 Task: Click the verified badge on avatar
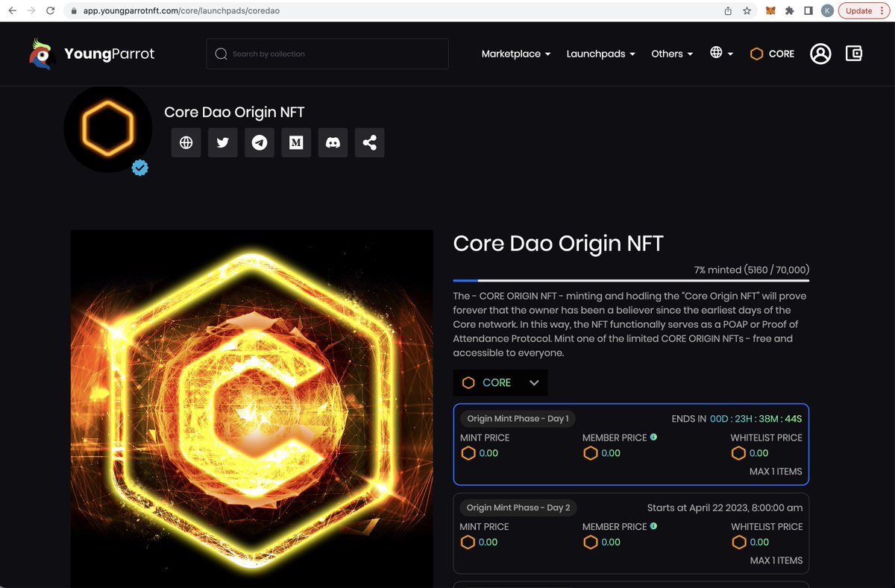point(140,168)
